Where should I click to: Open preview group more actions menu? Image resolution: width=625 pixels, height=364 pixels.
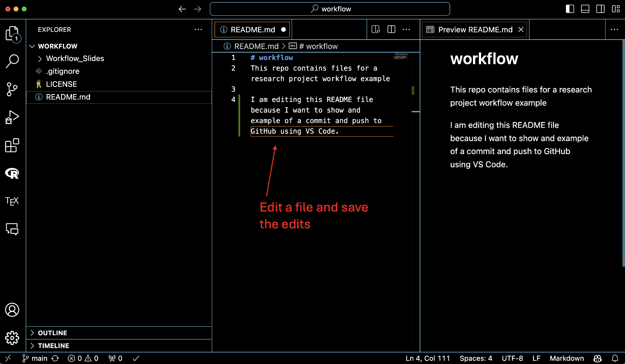coord(614,30)
